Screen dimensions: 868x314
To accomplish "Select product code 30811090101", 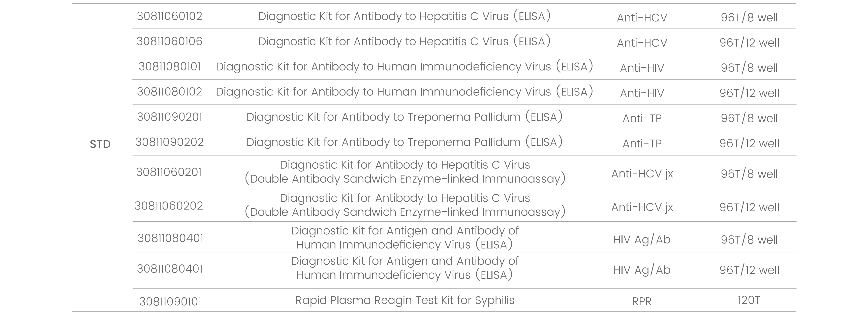I will [170, 301].
